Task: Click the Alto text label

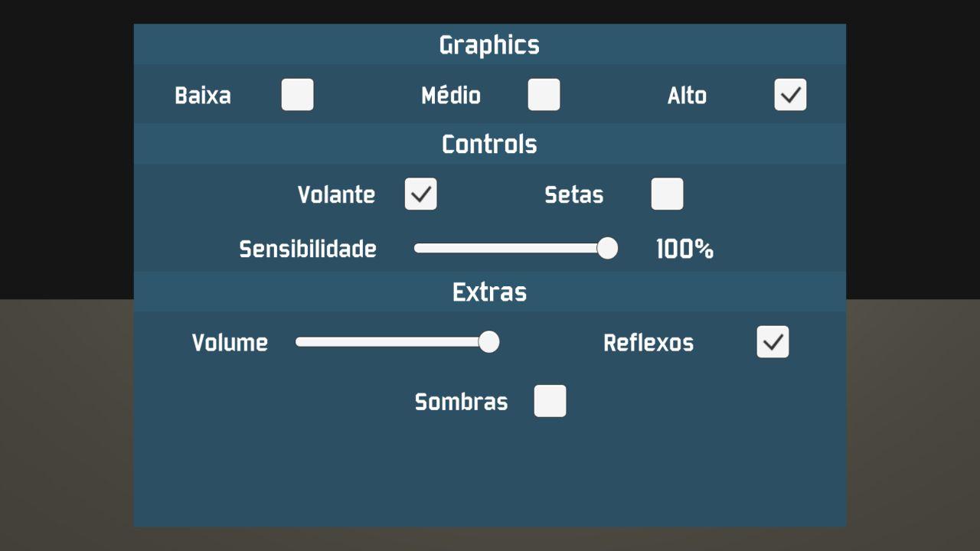Action: click(x=687, y=96)
